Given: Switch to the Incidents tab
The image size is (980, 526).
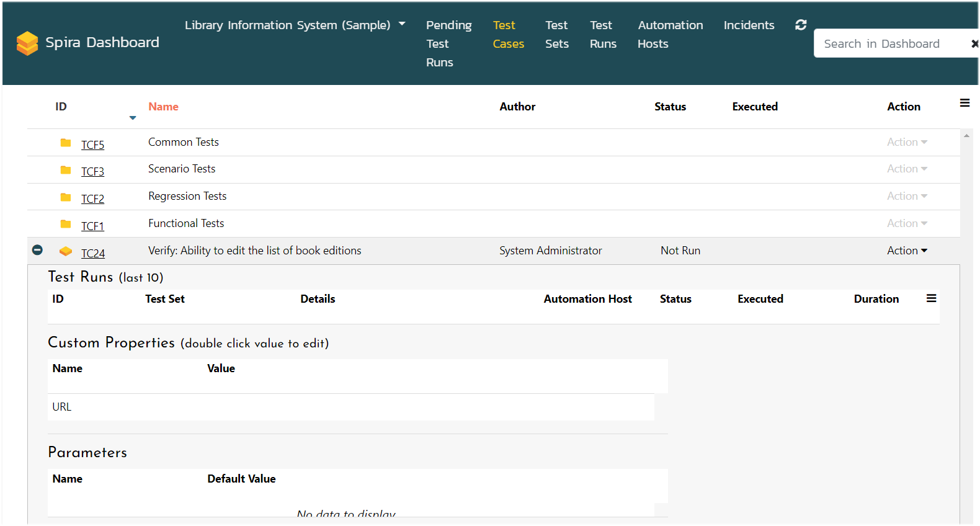Looking at the screenshot, I should tap(749, 25).
